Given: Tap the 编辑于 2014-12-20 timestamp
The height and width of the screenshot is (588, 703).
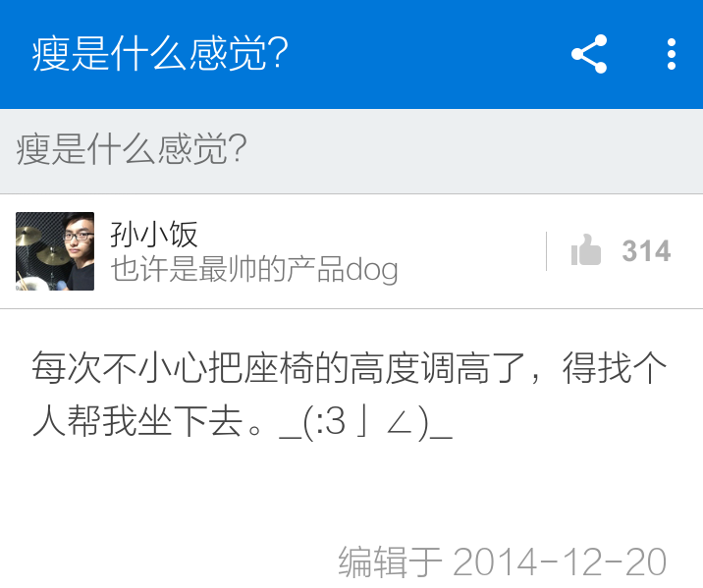Looking at the screenshot, I should 502,561.
